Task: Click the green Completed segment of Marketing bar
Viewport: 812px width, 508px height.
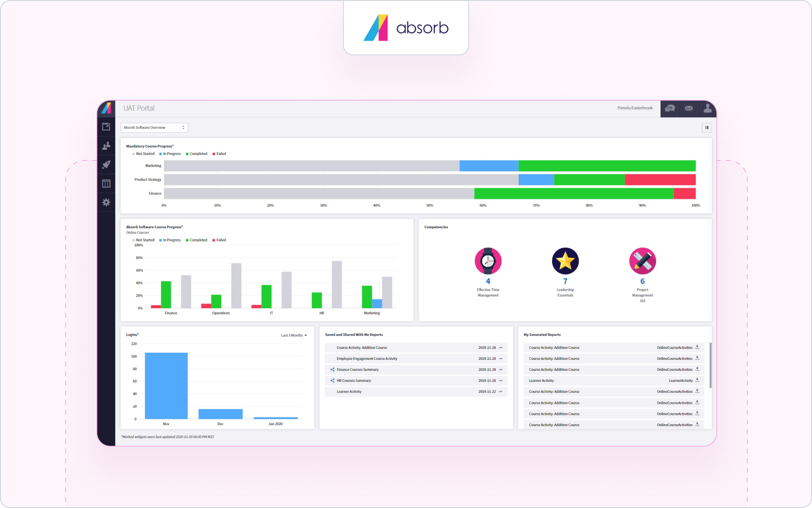Action: tap(607, 166)
